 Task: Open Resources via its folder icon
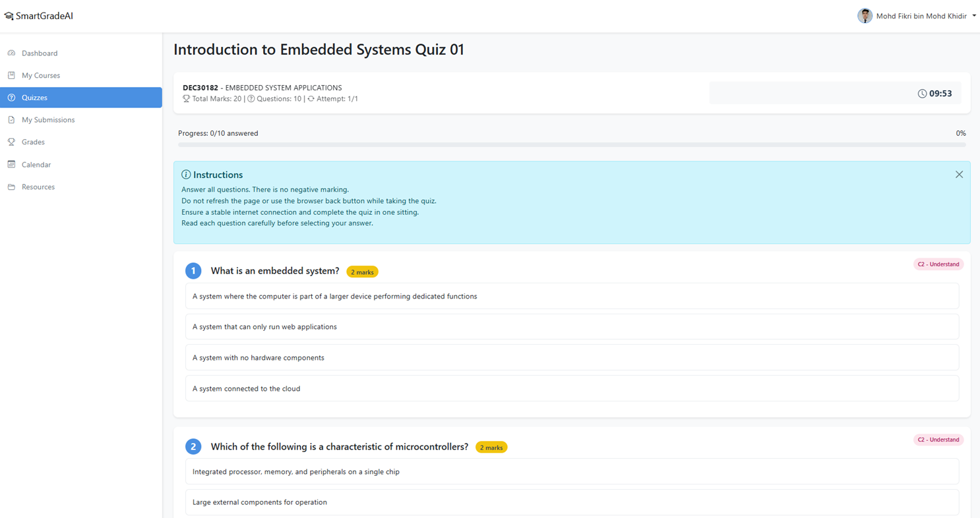[11, 187]
